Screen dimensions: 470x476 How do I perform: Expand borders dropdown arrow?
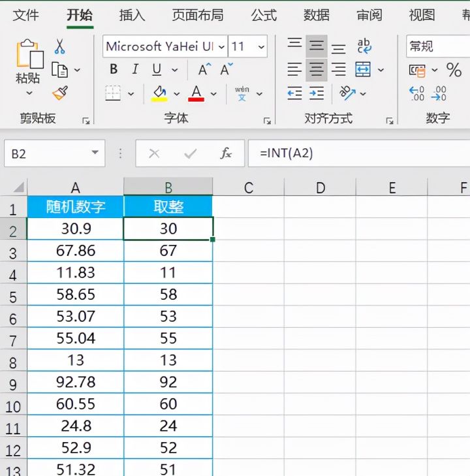click(x=131, y=94)
